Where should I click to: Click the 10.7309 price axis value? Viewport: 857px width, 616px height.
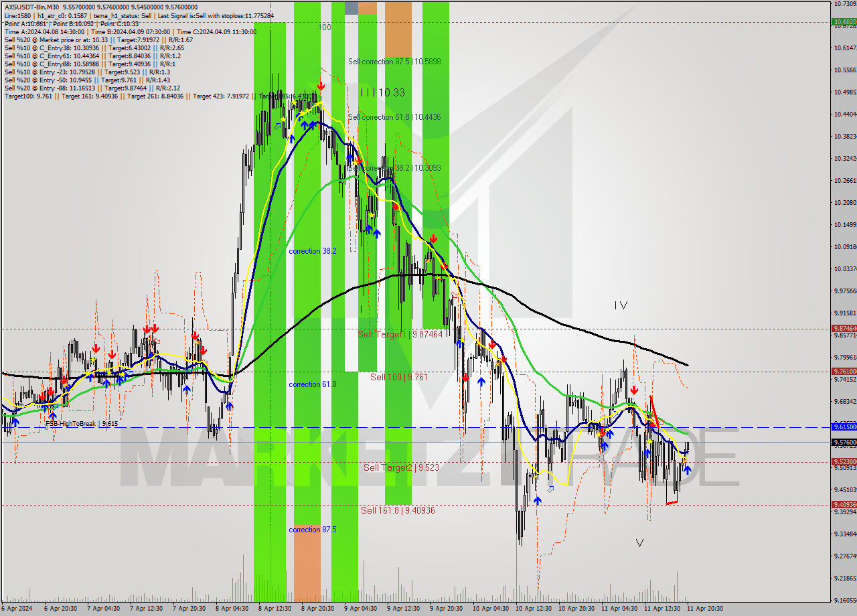[845, 4]
